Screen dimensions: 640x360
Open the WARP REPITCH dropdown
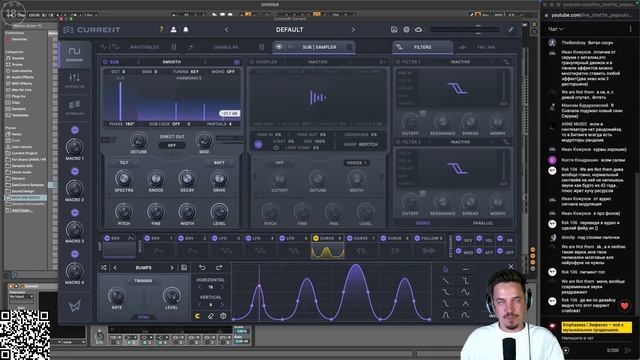point(361,144)
